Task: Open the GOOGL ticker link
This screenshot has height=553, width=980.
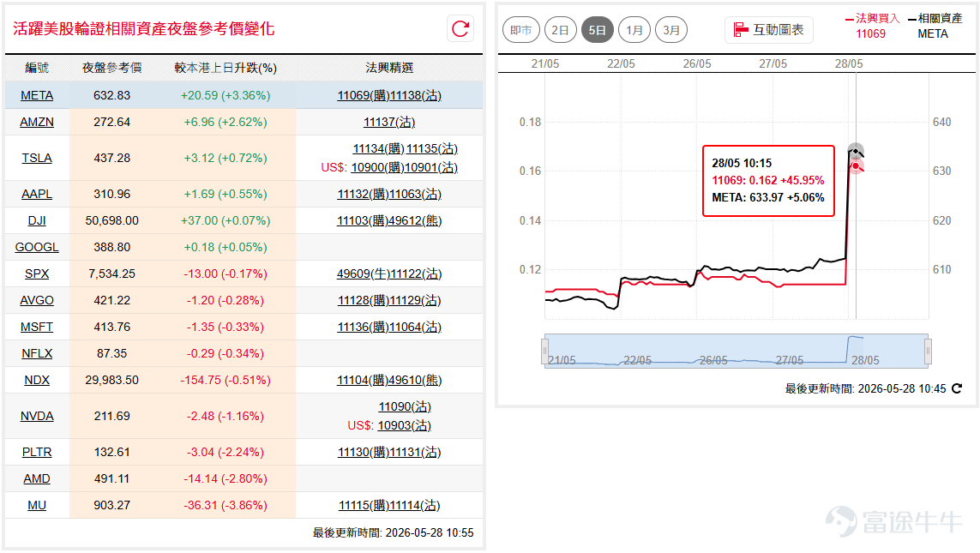Action: click(x=37, y=248)
